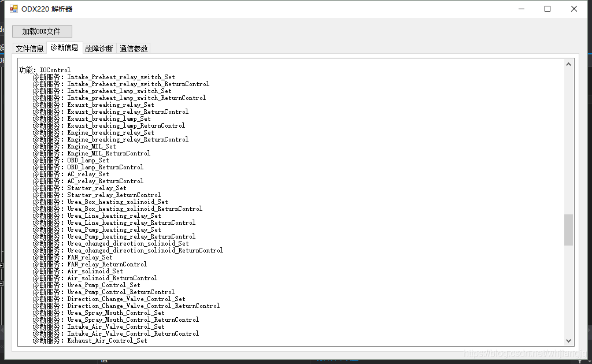Click the Air_solinoid_ReturnControl line
The width and height of the screenshot is (592, 364).
click(95, 278)
